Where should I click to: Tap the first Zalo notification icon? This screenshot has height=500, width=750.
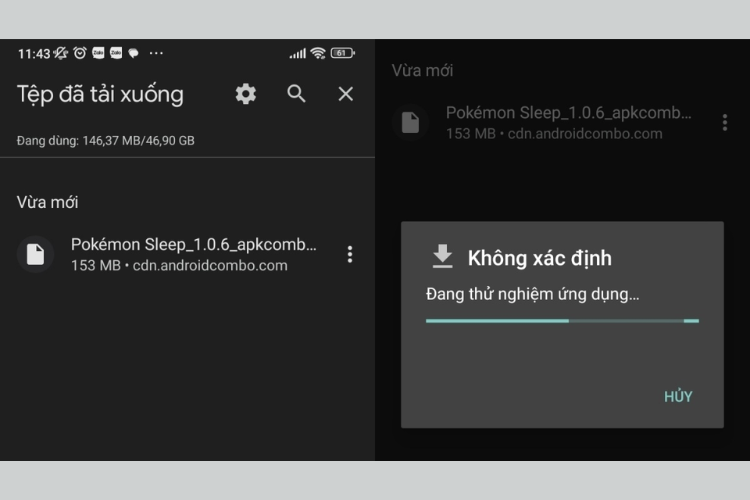pos(98,53)
